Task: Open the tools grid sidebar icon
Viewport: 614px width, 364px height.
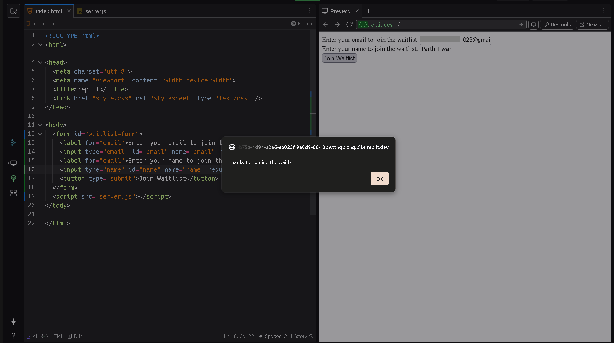Action: pos(13,193)
